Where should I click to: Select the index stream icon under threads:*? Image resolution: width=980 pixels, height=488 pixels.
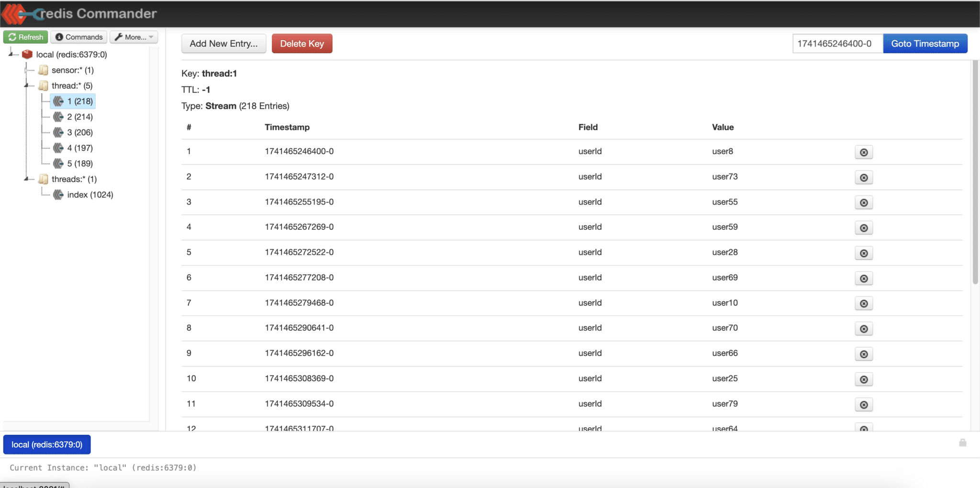[58, 194]
